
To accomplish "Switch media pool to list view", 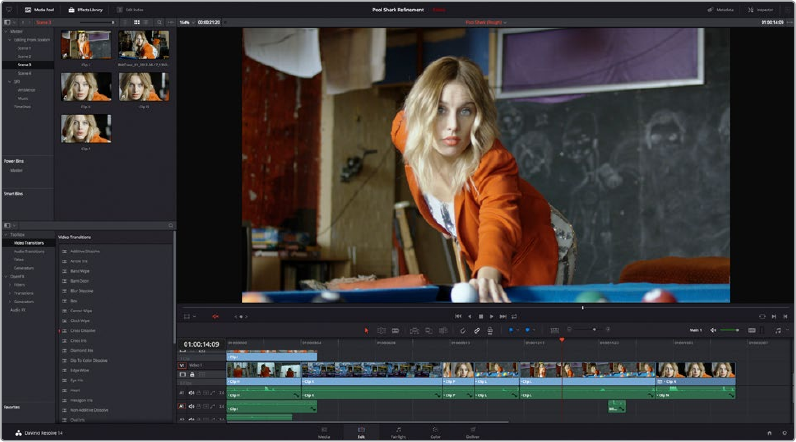I will [x=146, y=22].
